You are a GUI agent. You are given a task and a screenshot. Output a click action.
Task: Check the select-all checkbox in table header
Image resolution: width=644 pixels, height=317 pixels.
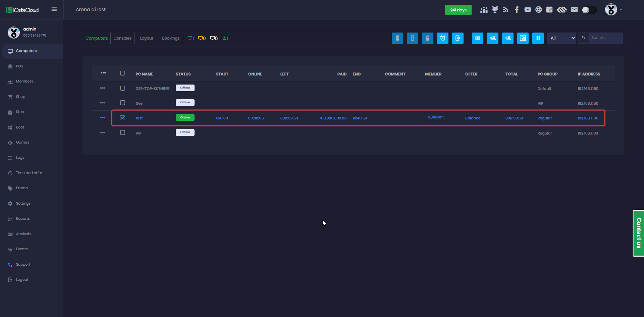pos(122,73)
